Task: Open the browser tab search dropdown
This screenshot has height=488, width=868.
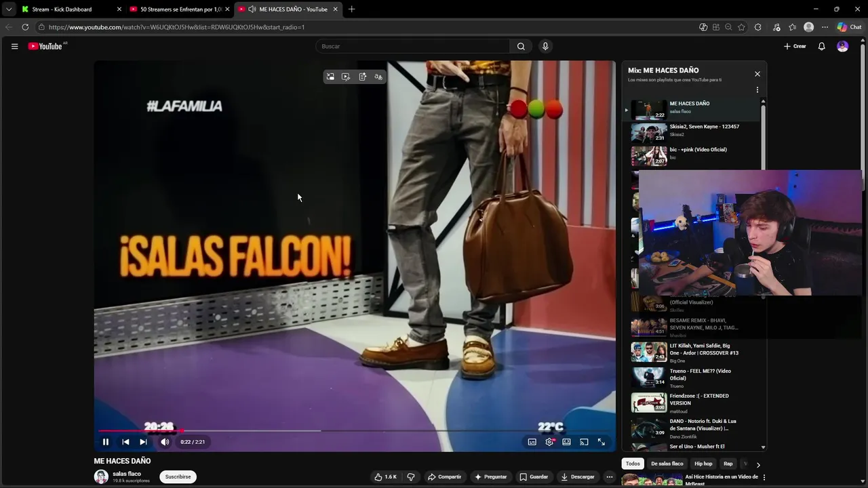Action: (x=9, y=9)
